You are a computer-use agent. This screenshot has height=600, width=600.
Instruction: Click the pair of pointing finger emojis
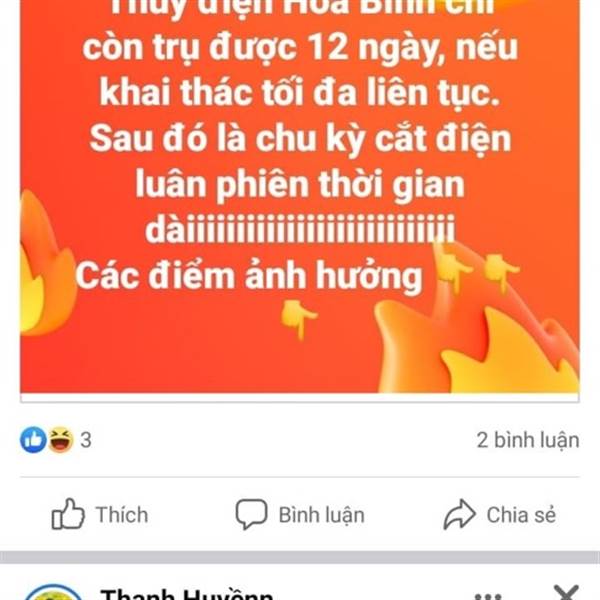tap(477, 269)
